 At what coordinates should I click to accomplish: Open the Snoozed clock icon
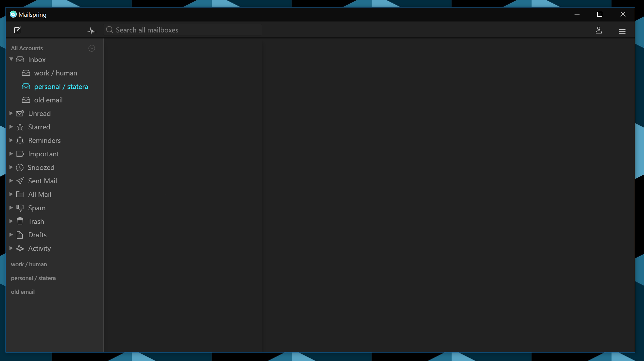click(x=20, y=167)
